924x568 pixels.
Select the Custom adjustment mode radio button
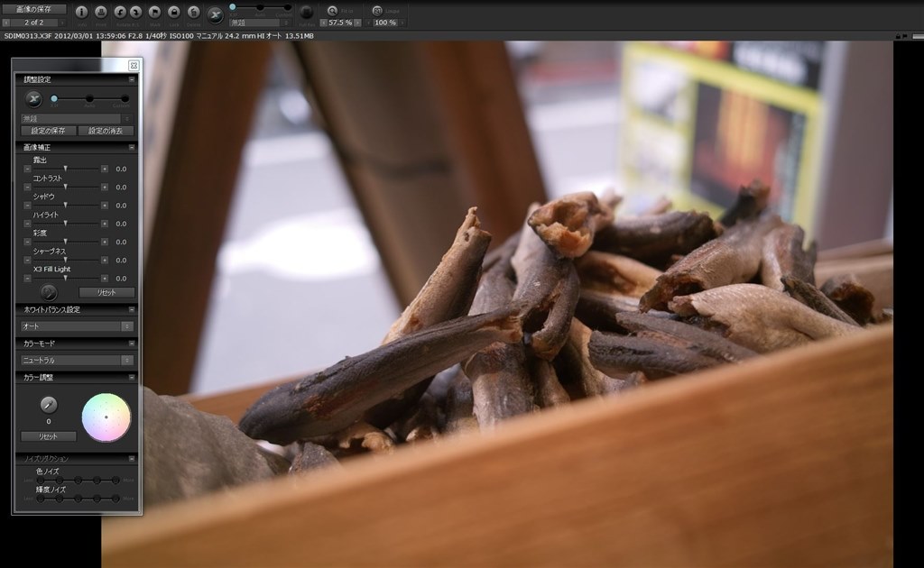click(125, 99)
